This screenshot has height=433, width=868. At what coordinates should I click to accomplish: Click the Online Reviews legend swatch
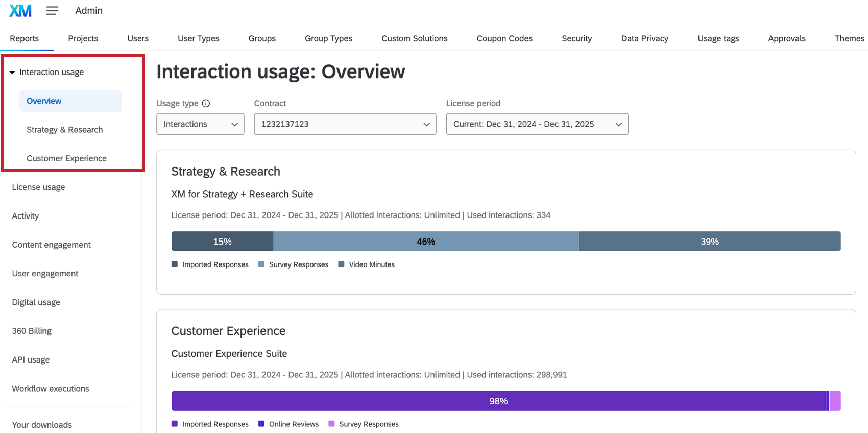[261, 424]
